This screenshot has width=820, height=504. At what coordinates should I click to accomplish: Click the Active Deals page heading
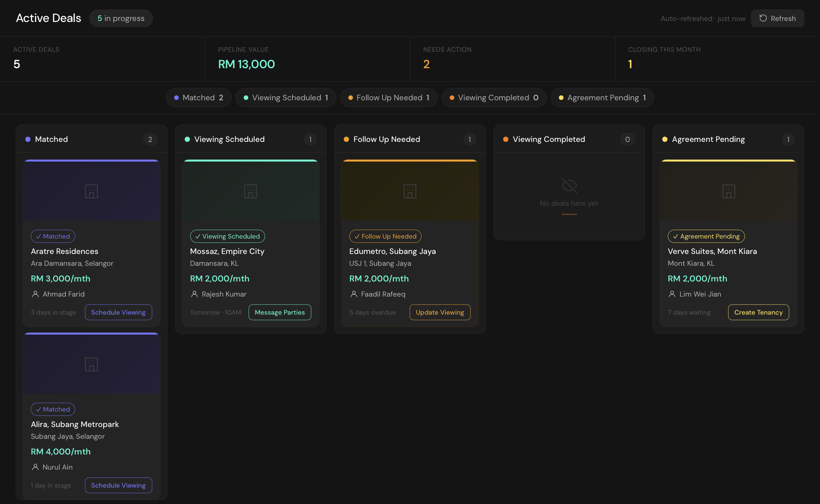tap(49, 18)
